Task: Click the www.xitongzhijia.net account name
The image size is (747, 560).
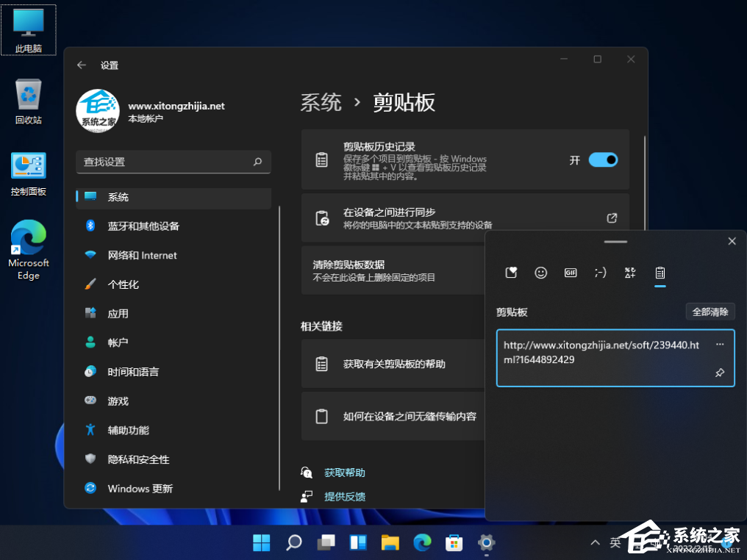Action: tap(176, 106)
